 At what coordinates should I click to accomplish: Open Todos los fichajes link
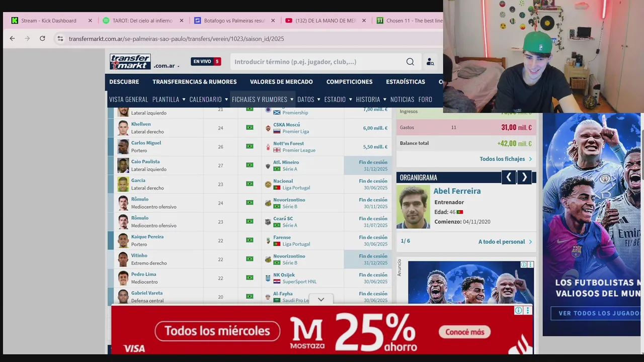pos(506,159)
